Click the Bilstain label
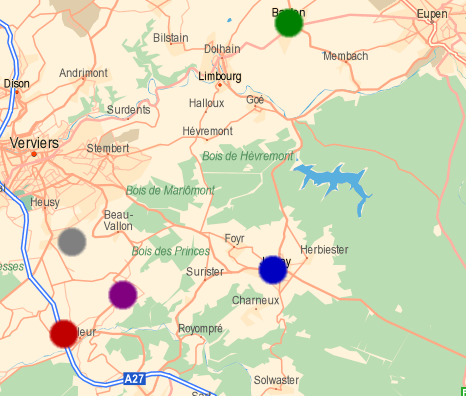 tap(171, 38)
